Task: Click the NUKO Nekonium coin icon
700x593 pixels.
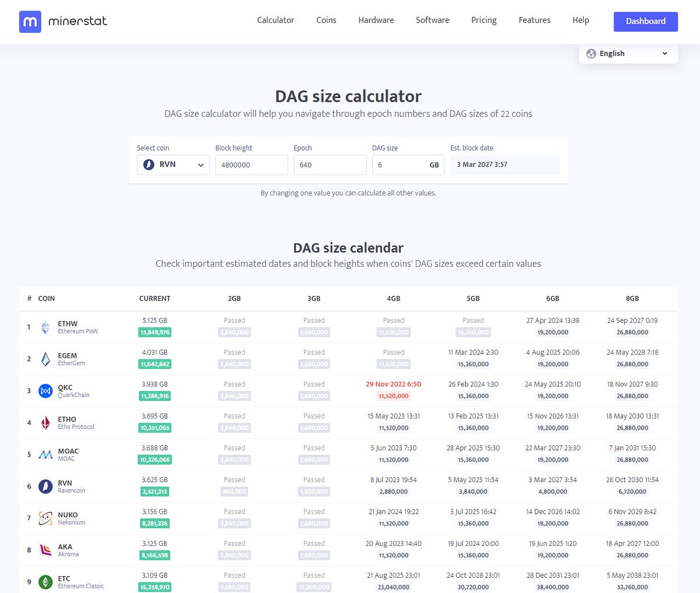Action: click(x=45, y=518)
